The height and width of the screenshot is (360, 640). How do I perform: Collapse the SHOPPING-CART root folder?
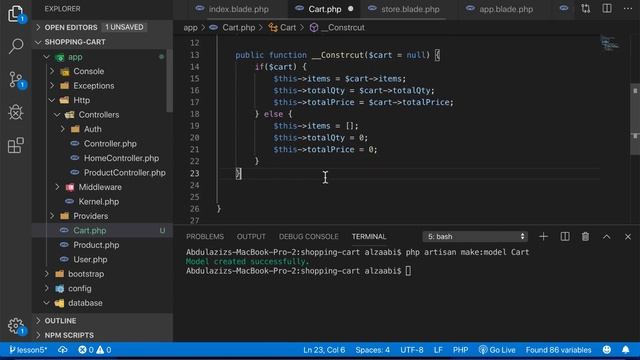click(102, 42)
